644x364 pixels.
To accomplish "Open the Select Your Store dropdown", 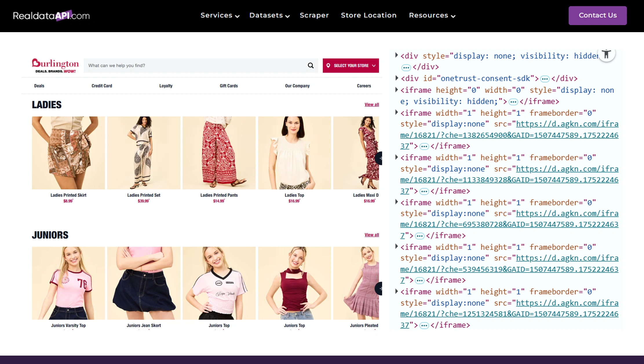I will click(x=351, y=65).
